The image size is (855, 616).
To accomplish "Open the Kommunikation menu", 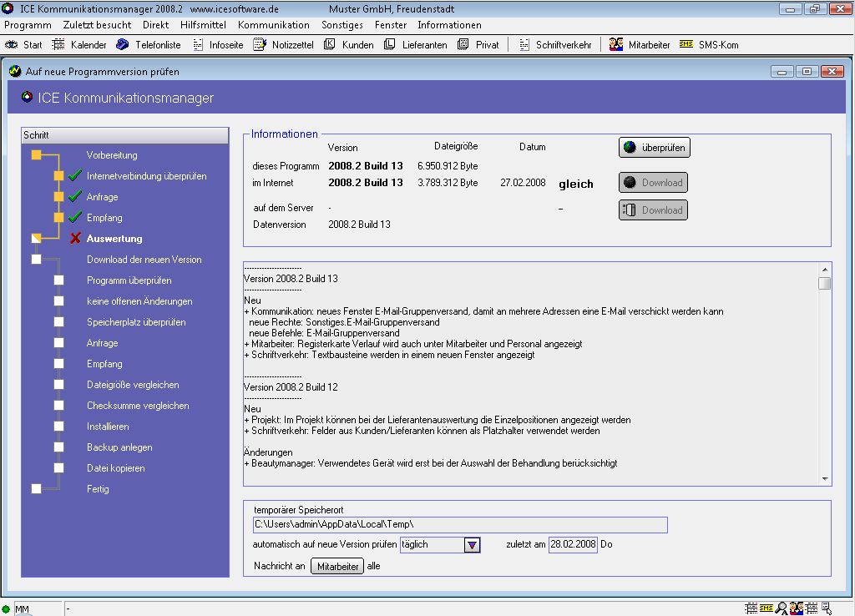I will pos(274,25).
